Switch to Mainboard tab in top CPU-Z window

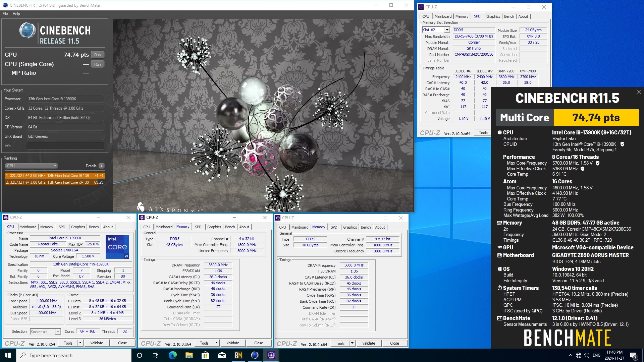[x=443, y=16]
